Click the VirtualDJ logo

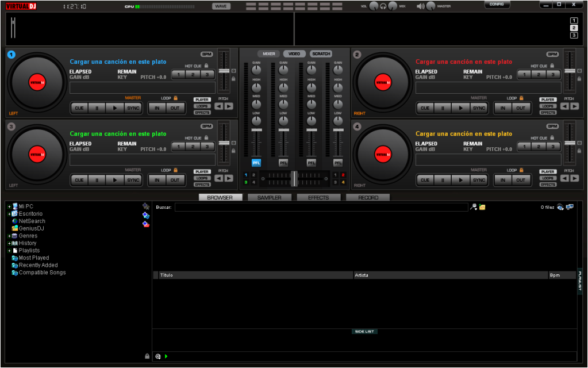pos(21,6)
